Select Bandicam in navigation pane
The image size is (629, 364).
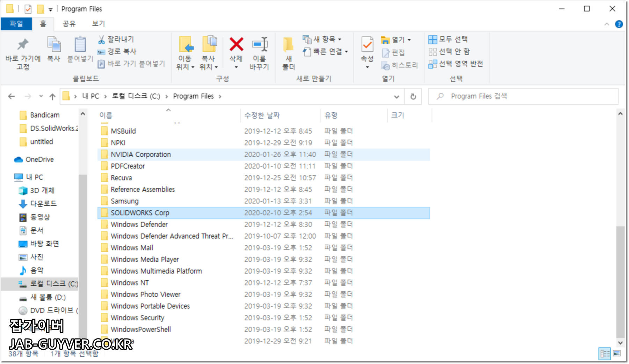45,115
